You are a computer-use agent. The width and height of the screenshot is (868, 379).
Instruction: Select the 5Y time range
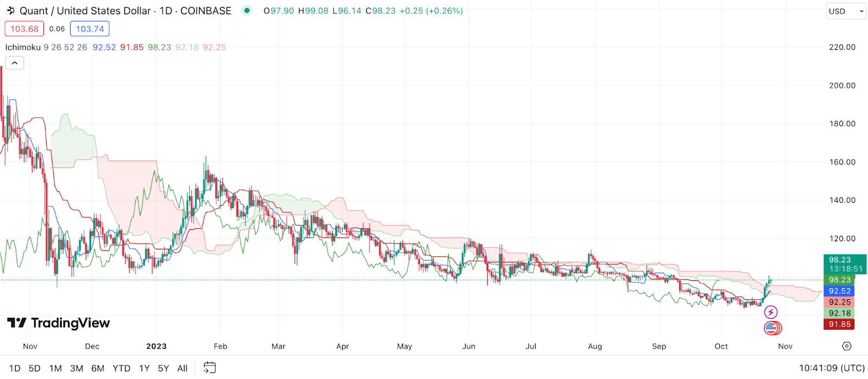click(163, 368)
